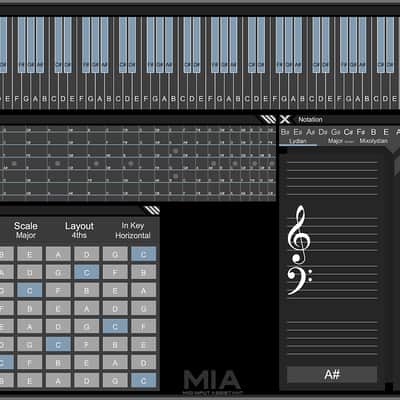
Task: Select the F# key in the Notation key row
Action: [x=361, y=132]
